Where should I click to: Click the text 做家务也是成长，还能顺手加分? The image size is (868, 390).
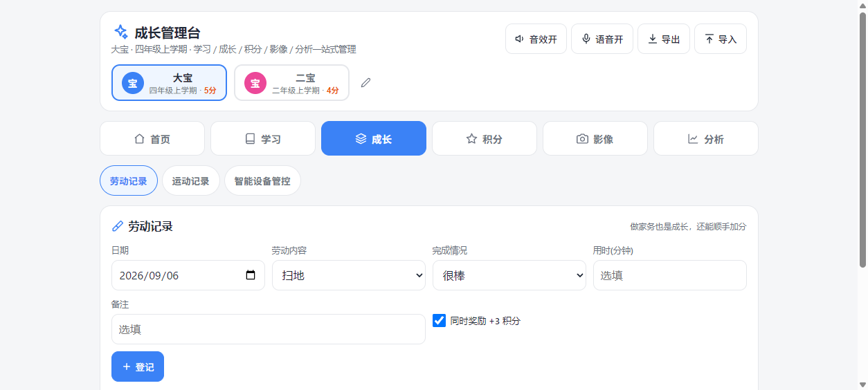pyautogui.click(x=688, y=226)
